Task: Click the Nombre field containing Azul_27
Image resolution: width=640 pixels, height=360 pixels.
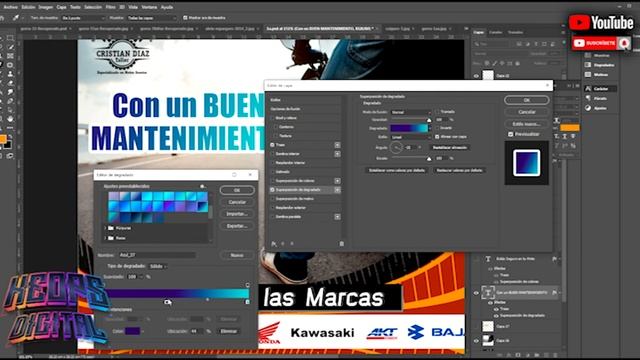Action: (x=157, y=255)
